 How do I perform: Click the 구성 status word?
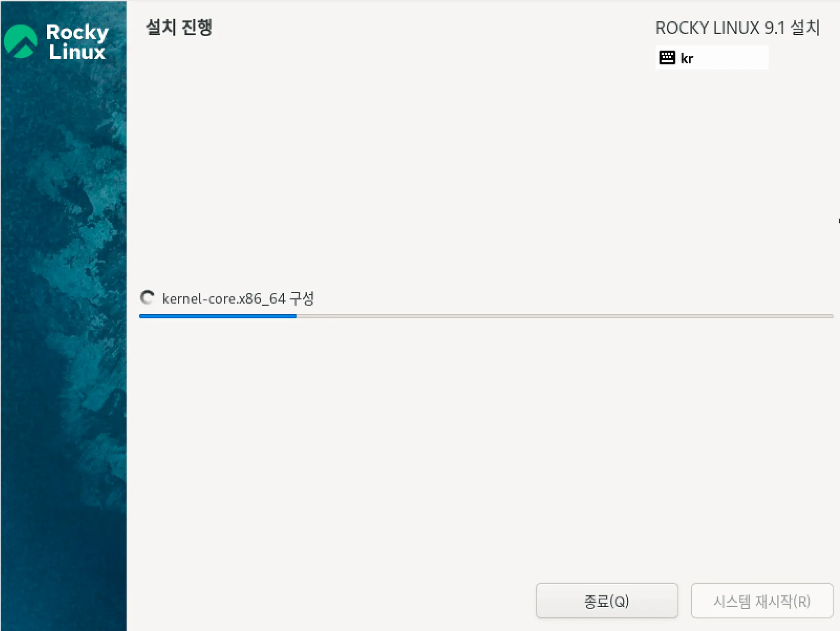pyautogui.click(x=302, y=298)
